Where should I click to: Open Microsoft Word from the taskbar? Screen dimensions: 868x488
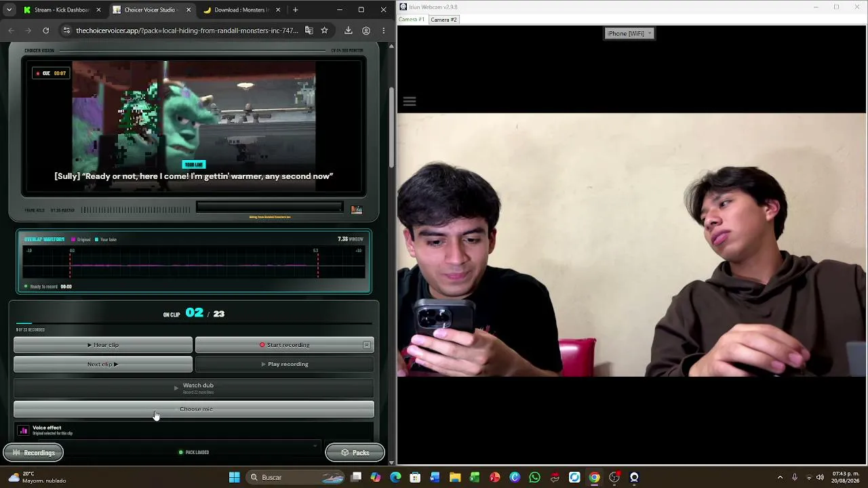point(435,477)
